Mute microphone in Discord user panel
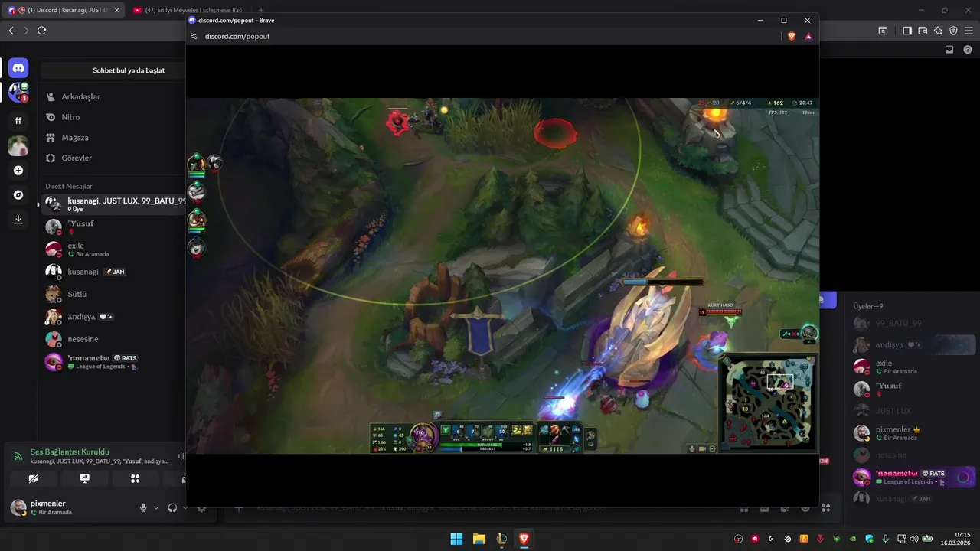980x551 pixels. coord(143,507)
